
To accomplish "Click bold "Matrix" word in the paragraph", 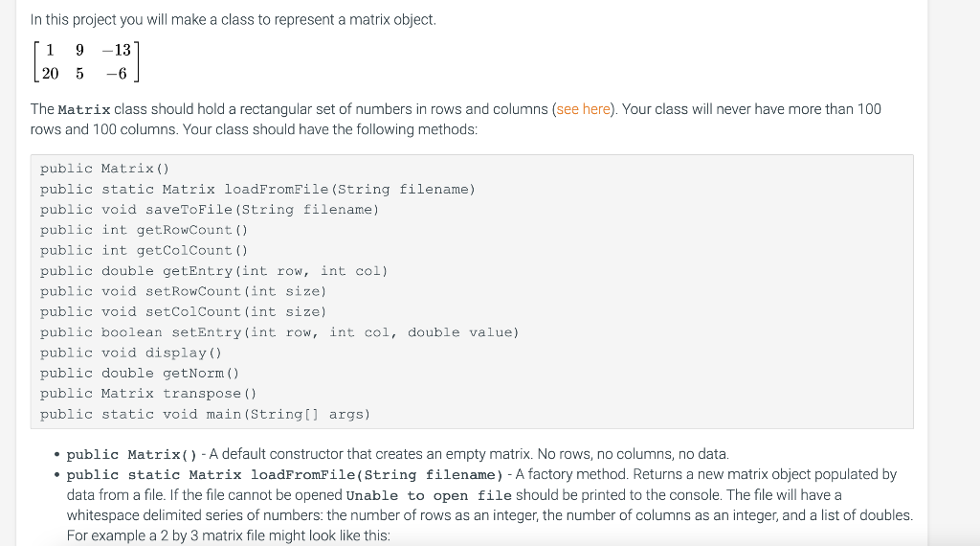I will pos(84,110).
